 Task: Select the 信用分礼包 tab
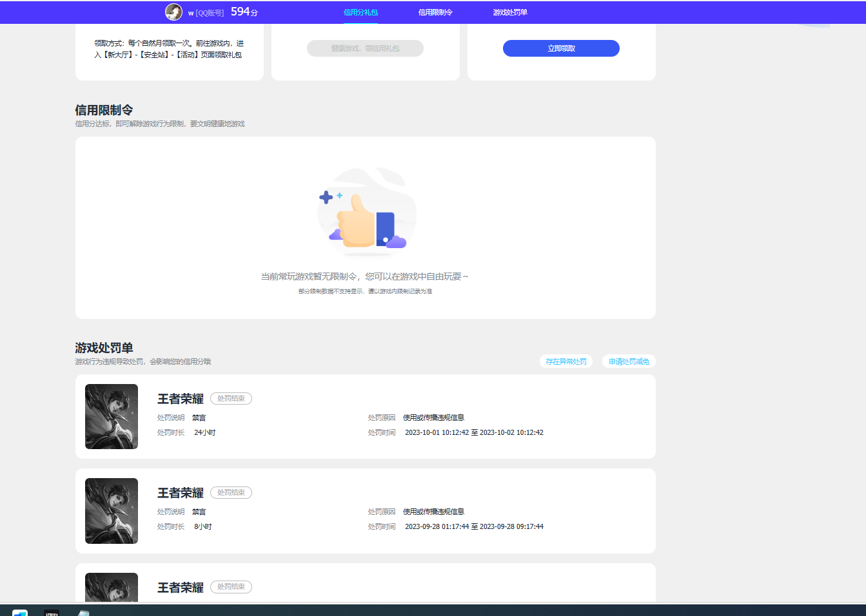click(x=360, y=12)
